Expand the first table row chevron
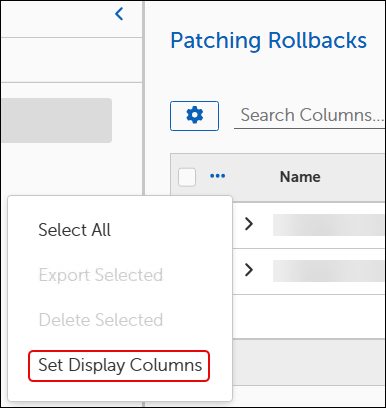 click(249, 224)
